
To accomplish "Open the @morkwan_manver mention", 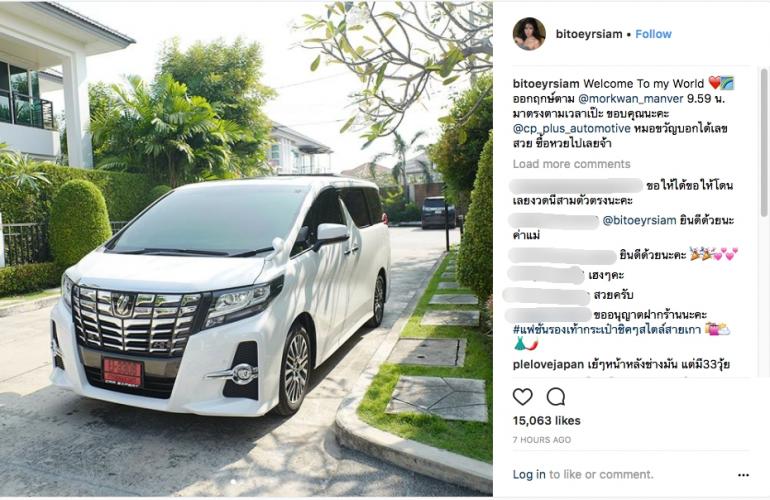I will point(631,98).
